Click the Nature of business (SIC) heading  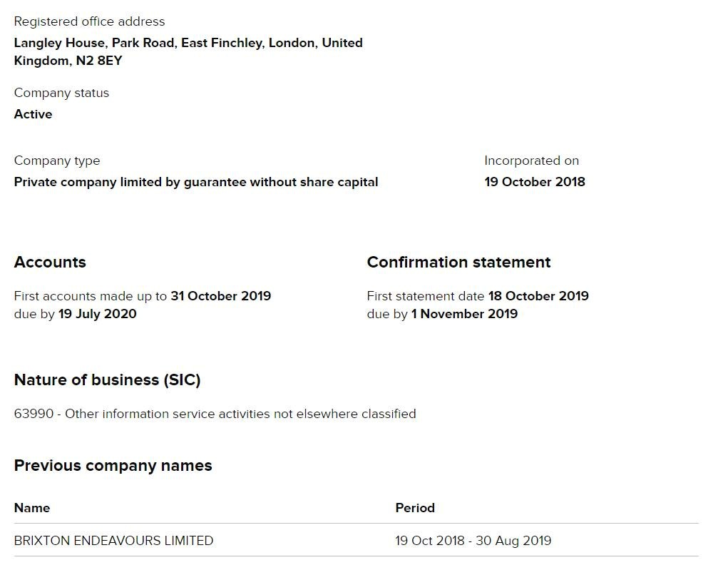pyautogui.click(x=107, y=380)
